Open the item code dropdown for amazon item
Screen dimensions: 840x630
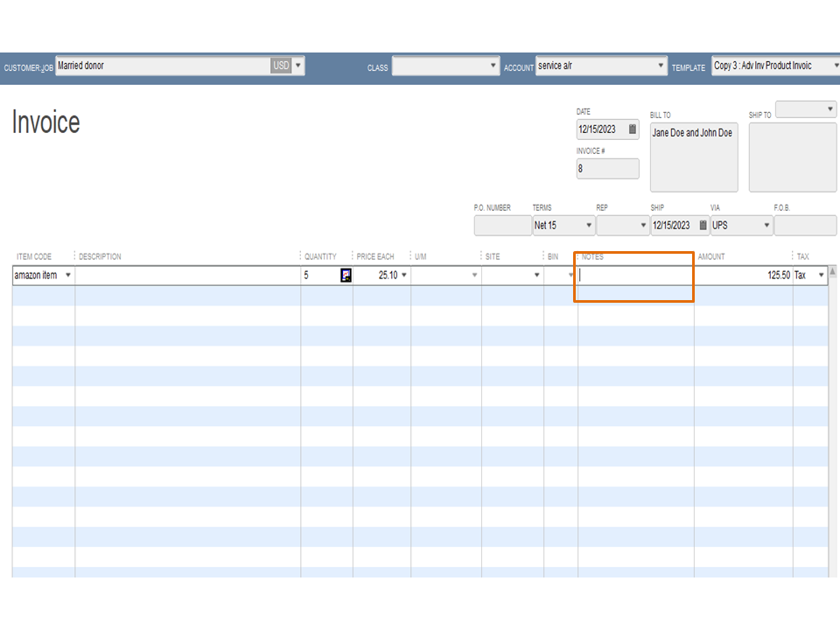click(x=68, y=276)
